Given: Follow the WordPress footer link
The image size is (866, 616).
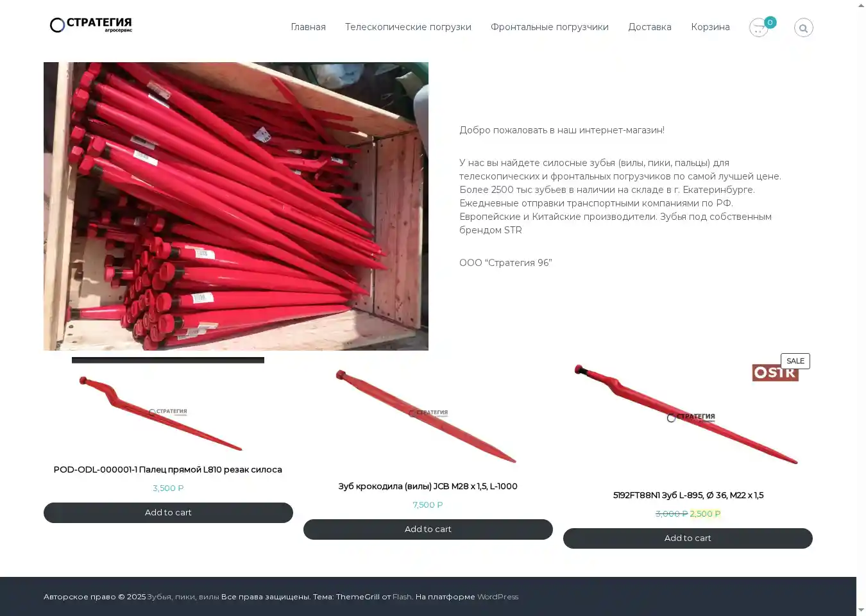Looking at the screenshot, I should (x=498, y=597).
